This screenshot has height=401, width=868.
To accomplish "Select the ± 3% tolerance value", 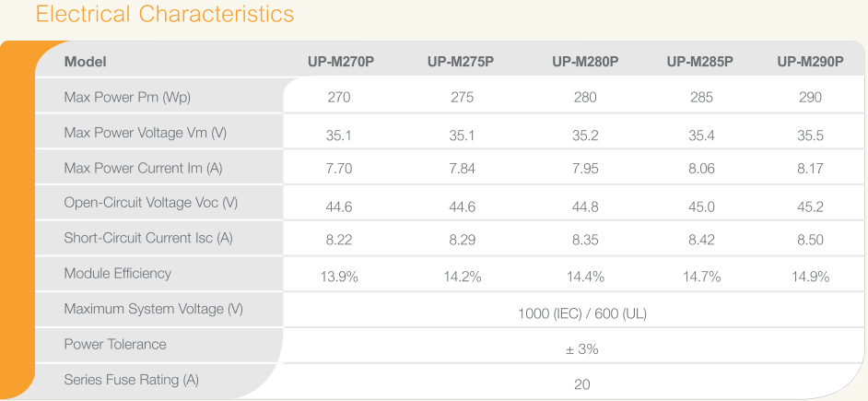I will pyautogui.click(x=582, y=349).
